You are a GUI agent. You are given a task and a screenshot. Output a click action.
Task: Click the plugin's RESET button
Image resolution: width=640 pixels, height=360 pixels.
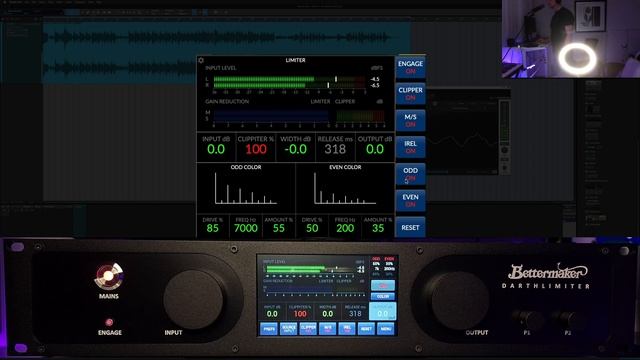point(410,227)
